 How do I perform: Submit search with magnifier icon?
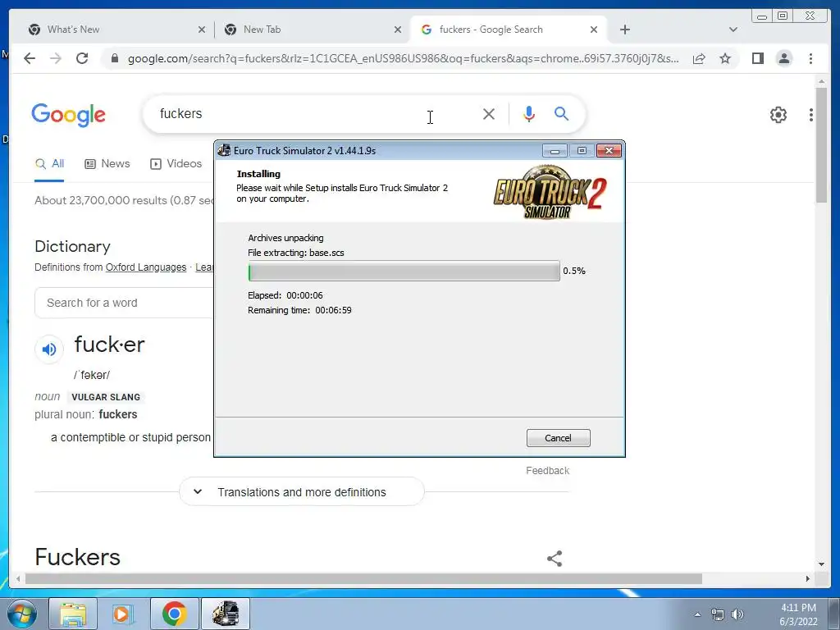(x=561, y=113)
